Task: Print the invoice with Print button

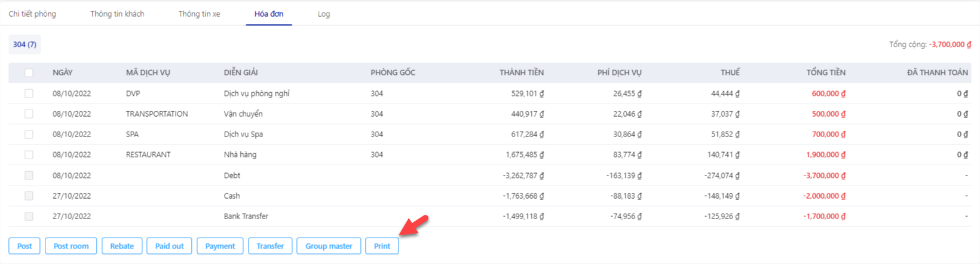Action: [382, 246]
